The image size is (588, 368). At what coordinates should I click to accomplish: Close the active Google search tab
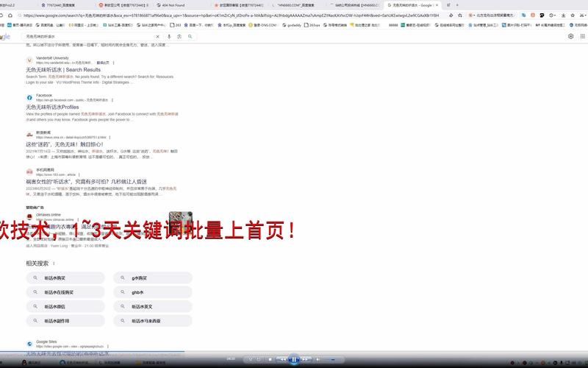437,5
